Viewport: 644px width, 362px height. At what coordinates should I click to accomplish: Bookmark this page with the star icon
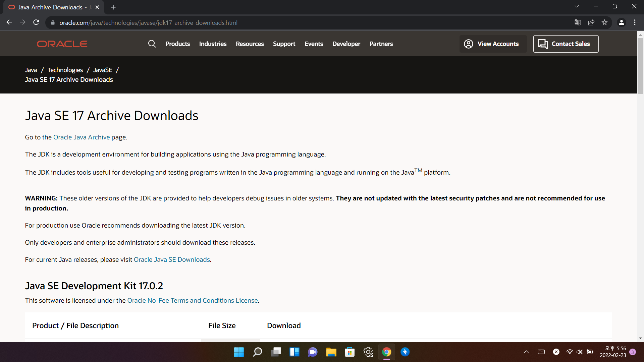(x=604, y=22)
